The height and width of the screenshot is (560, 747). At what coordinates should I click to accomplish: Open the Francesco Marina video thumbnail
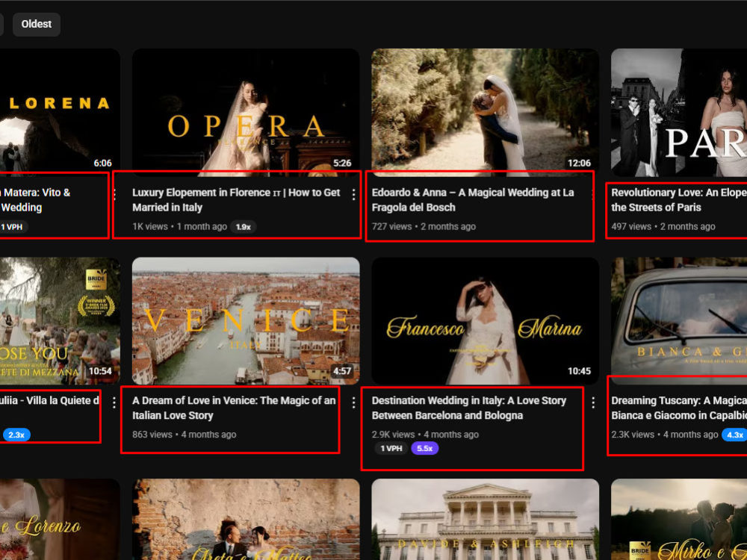pyautogui.click(x=485, y=321)
